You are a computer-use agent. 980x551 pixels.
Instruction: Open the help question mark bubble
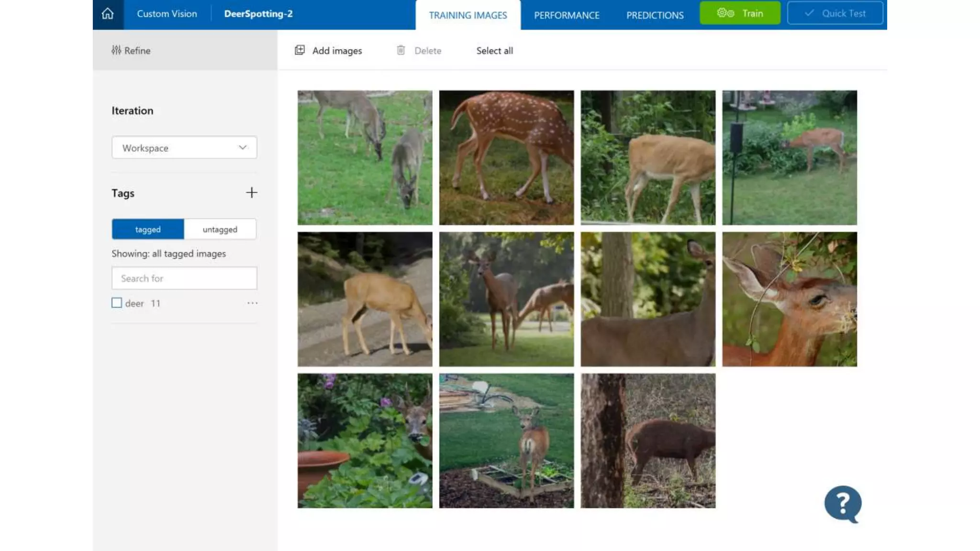click(843, 504)
